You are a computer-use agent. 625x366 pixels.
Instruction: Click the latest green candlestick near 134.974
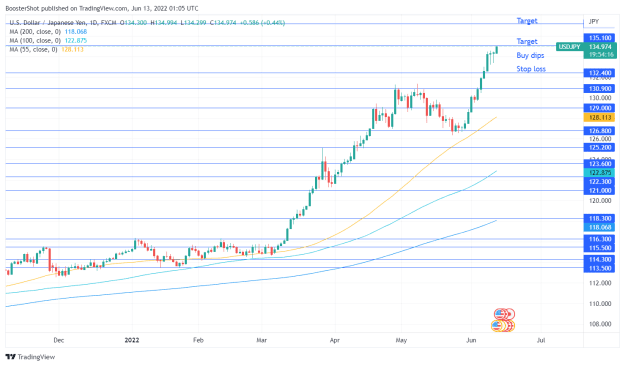(x=497, y=50)
